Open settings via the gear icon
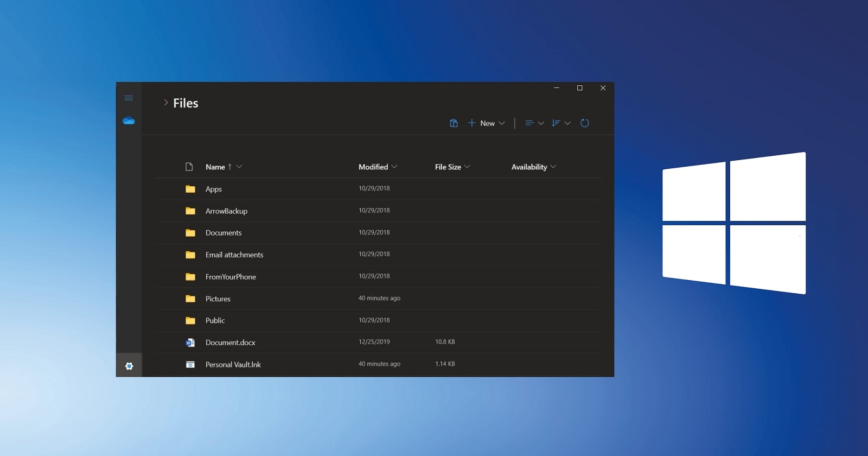This screenshot has width=868, height=456. click(129, 366)
